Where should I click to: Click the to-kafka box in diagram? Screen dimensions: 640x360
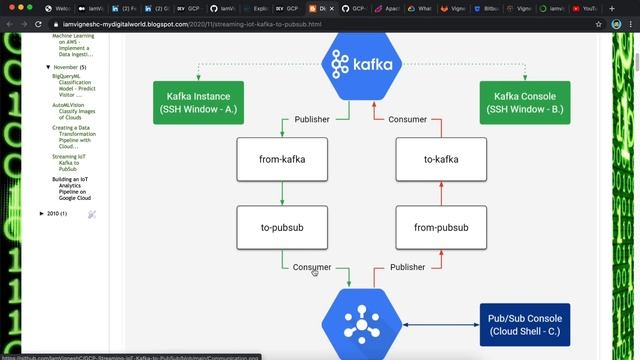point(441,159)
